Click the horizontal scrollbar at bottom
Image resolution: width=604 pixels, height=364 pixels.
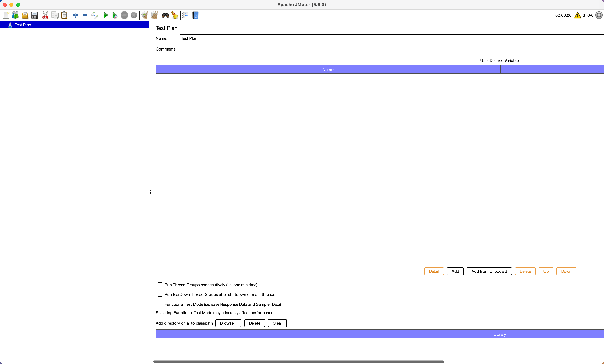[x=299, y=361]
